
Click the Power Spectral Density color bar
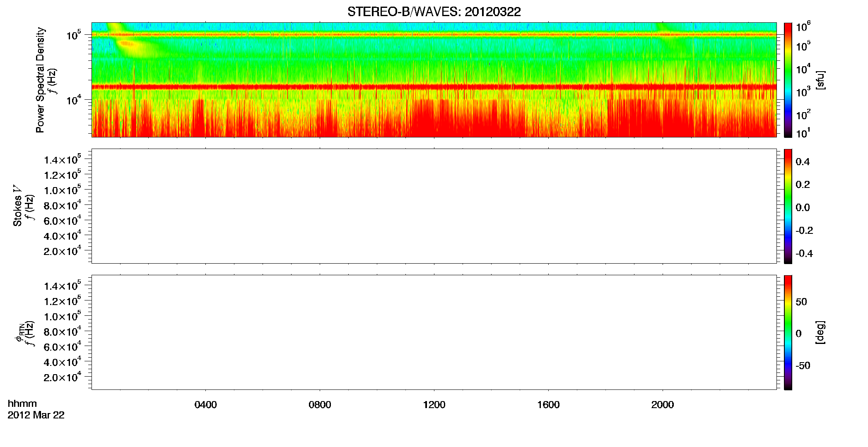(x=788, y=80)
